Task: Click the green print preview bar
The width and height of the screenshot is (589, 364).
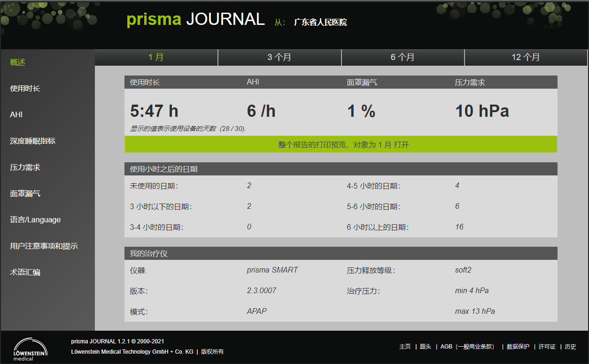Action: 341,144
